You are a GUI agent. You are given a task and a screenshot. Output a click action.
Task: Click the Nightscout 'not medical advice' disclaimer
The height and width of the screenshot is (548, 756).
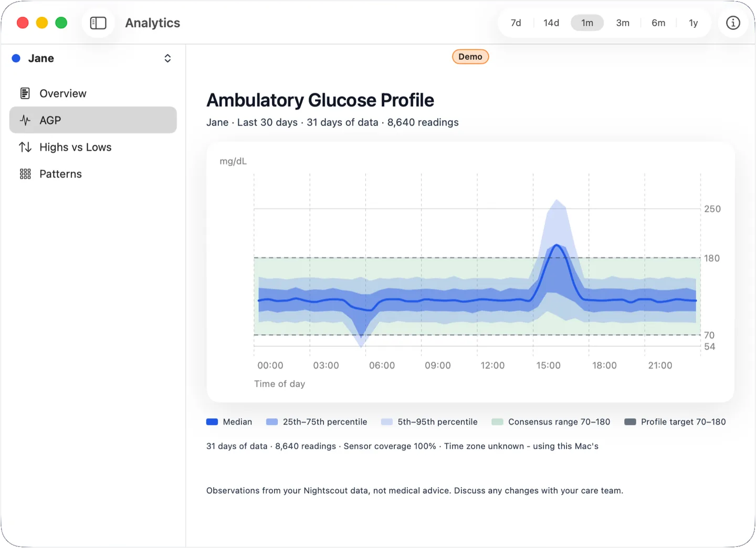click(x=415, y=491)
